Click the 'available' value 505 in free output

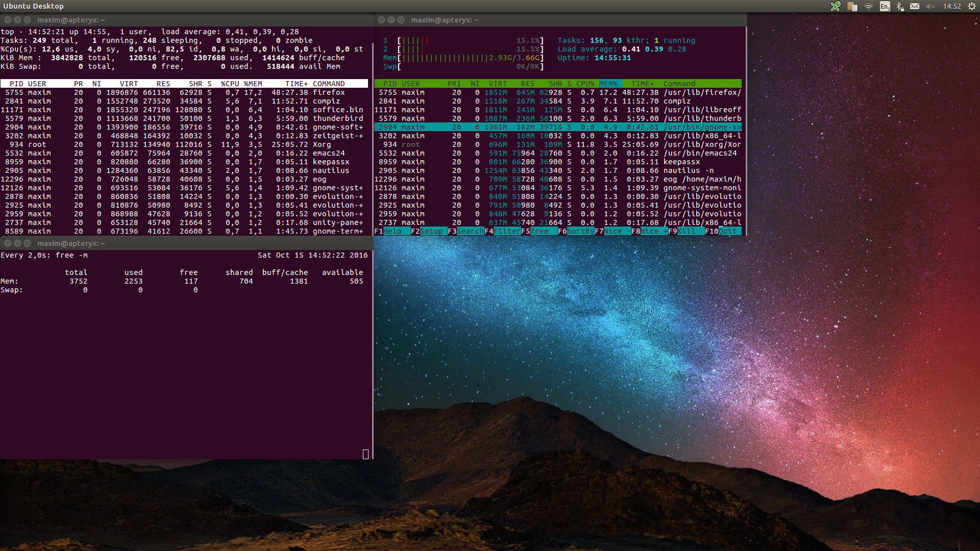tap(356, 281)
